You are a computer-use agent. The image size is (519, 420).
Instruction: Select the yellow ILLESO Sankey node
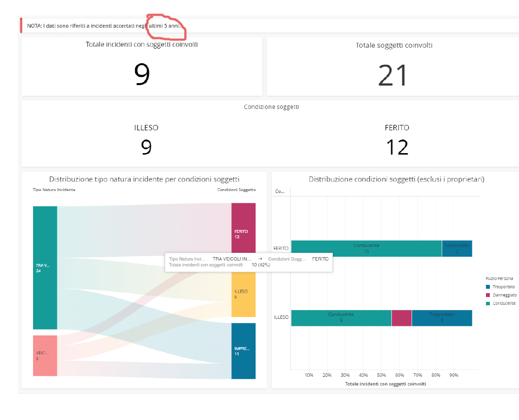243,293
